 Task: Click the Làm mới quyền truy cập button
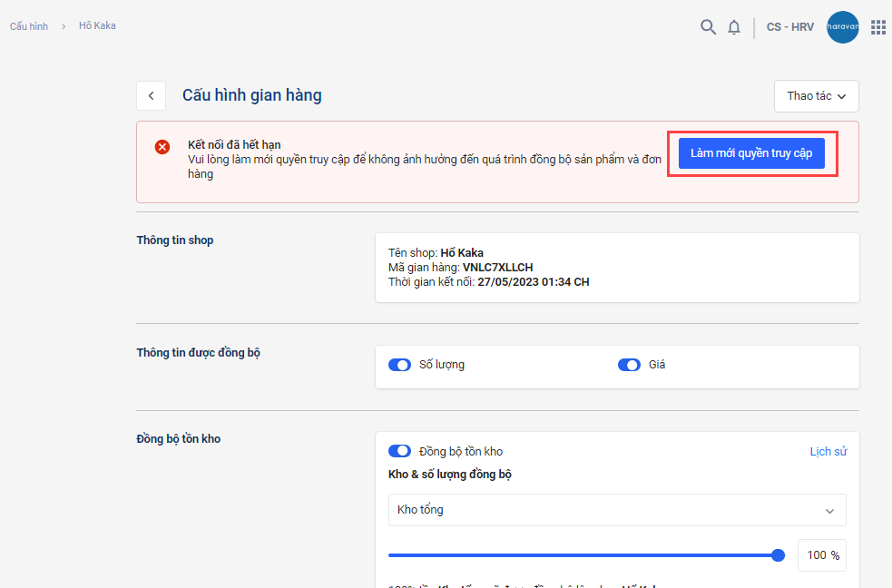pos(751,153)
